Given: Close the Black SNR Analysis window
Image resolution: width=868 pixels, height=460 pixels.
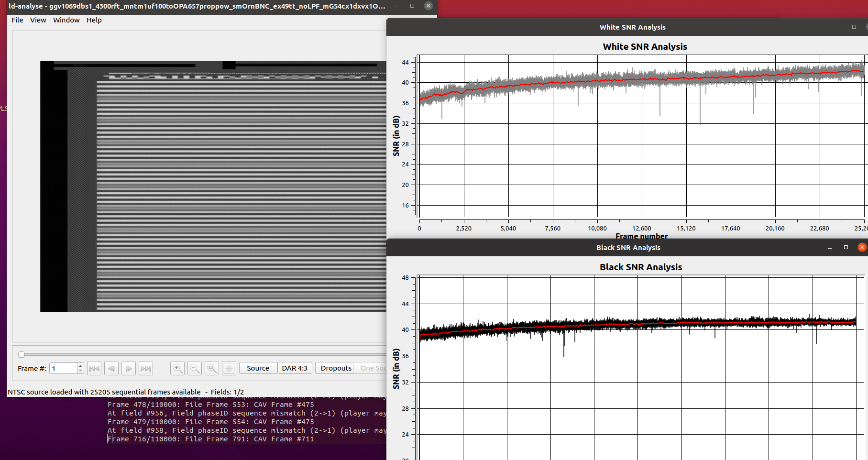Looking at the screenshot, I should point(862,247).
